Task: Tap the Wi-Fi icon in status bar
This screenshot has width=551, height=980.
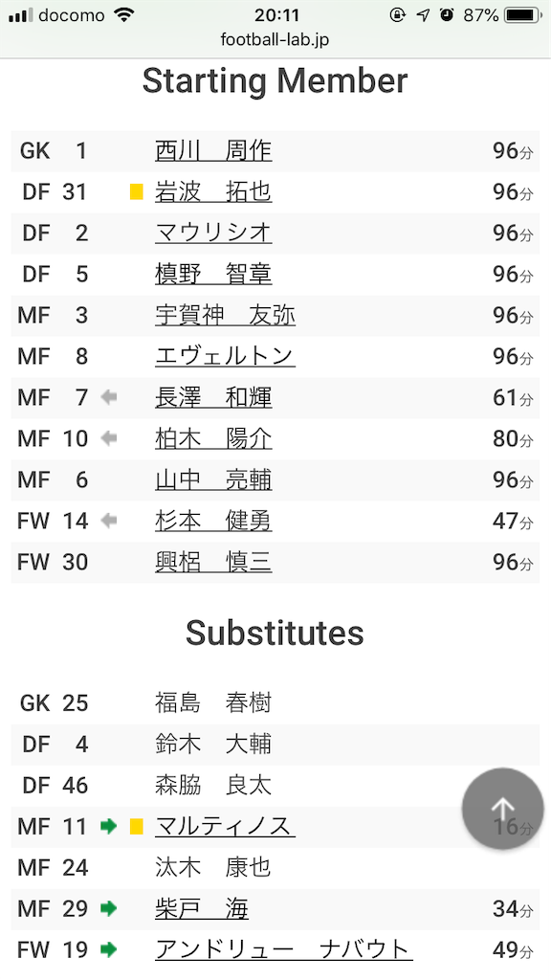Action: (125, 15)
